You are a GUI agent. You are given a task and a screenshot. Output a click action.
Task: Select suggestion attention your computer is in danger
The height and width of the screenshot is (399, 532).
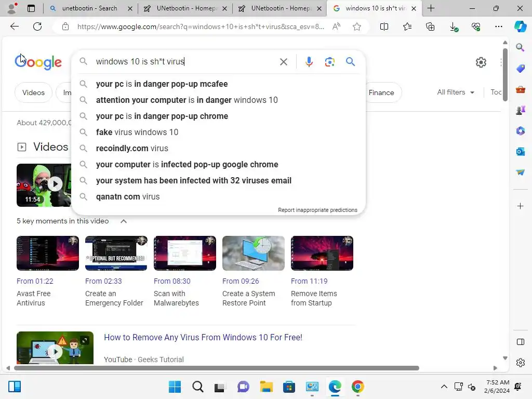tap(219, 100)
